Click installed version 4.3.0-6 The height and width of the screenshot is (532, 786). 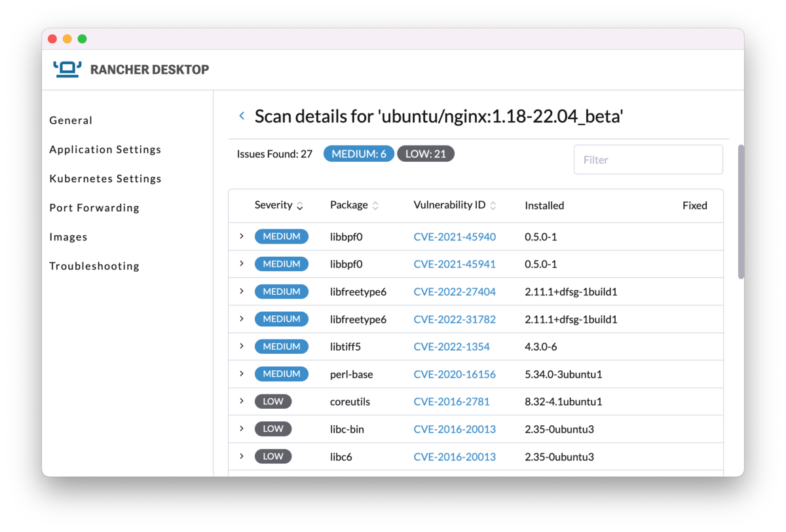click(541, 347)
